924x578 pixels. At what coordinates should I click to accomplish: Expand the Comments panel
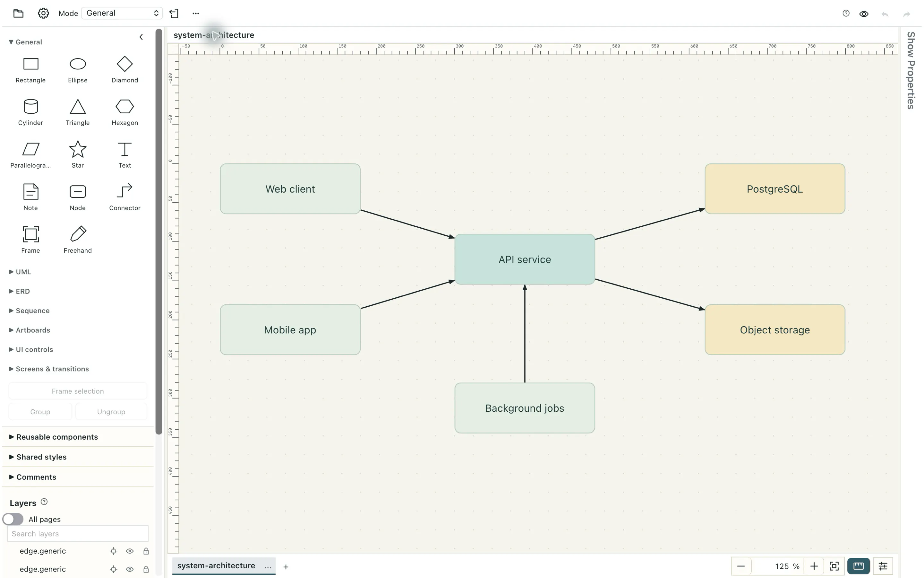(x=78, y=477)
